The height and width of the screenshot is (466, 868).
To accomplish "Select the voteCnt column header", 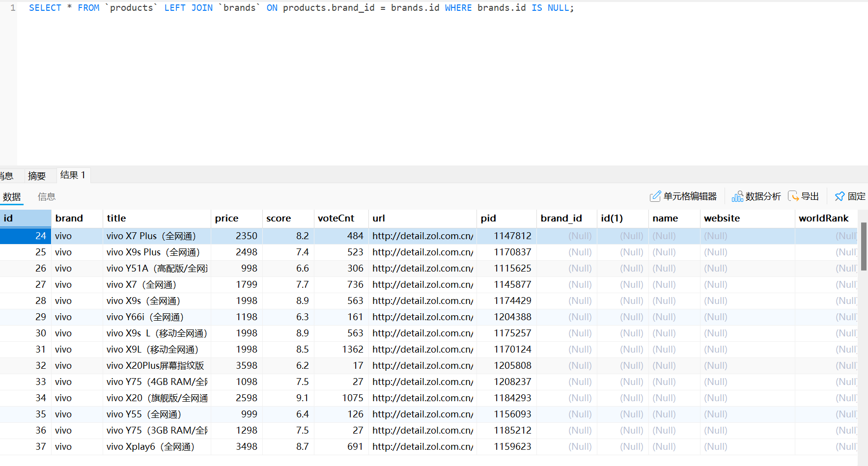I will [336, 219].
